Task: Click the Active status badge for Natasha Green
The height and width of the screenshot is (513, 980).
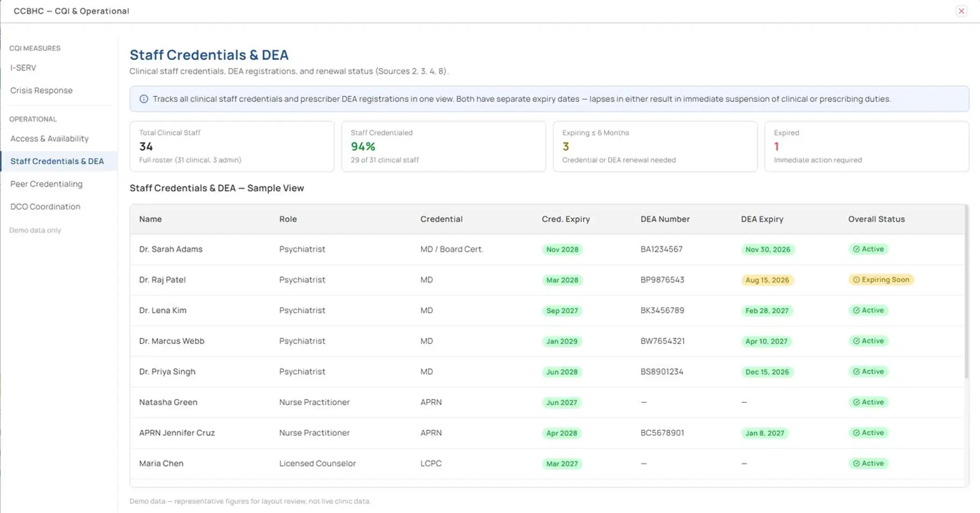Action: 868,402
